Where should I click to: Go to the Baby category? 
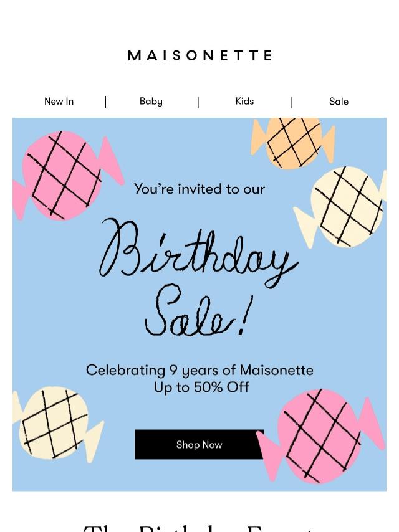(x=151, y=102)
